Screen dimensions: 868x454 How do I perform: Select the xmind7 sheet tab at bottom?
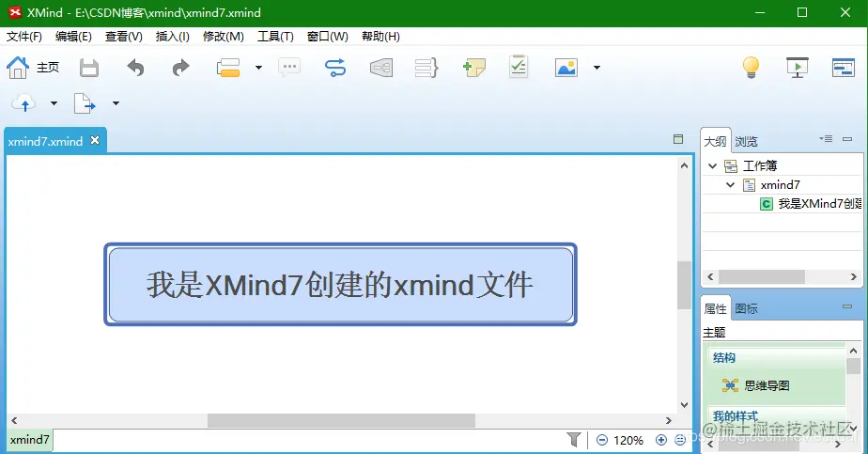[x=29, y=440]
